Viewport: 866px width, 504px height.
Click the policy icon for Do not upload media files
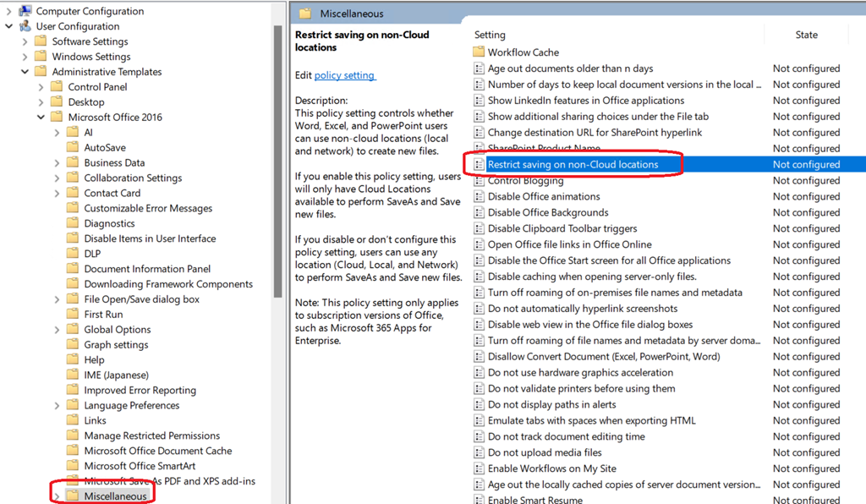pos(479,453)
